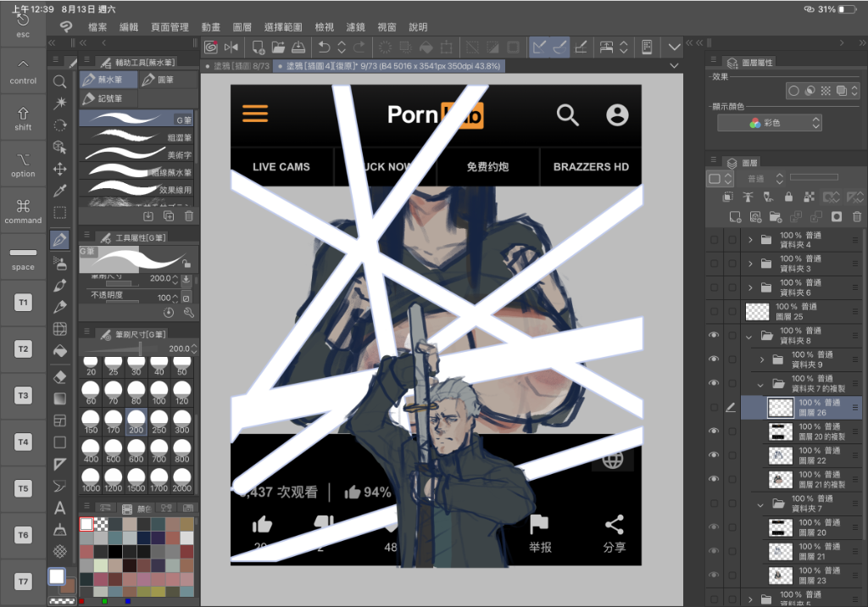The image size is (868, 607).
Task: Tap the shift edge keyboard key
Action: [23, 118]
